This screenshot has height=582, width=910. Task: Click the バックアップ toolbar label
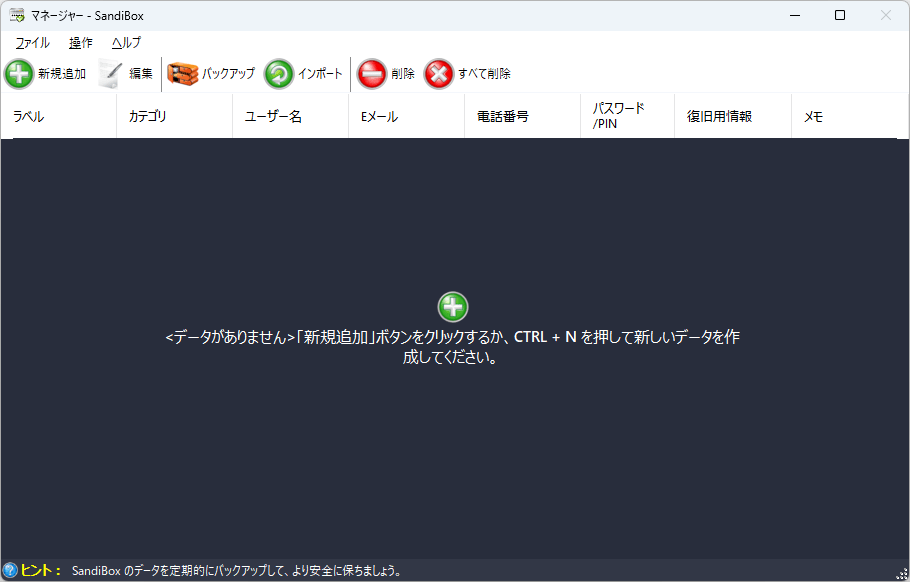click(228, 74)
